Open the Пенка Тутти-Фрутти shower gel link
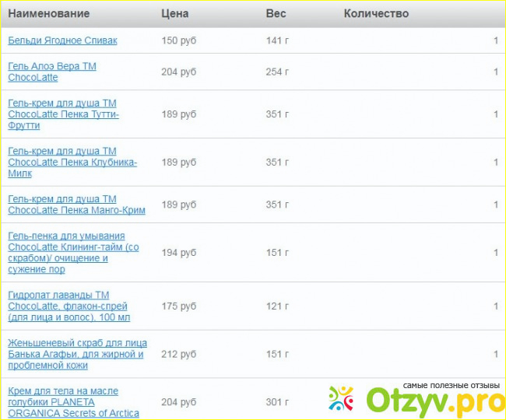 click(63, 114)
